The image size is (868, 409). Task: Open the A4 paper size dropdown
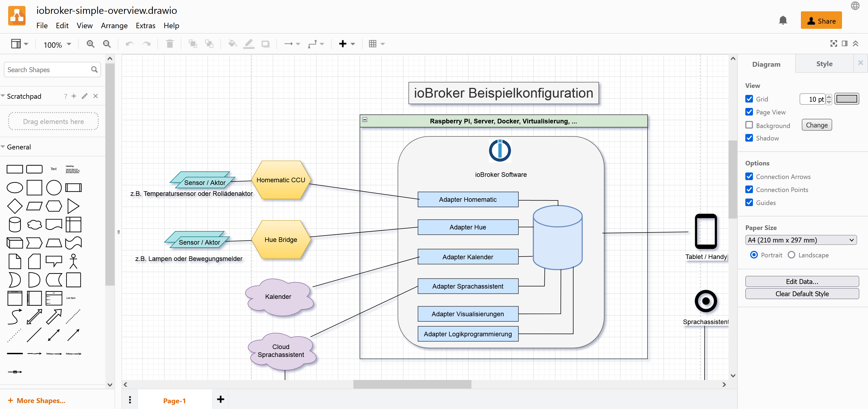801,240
